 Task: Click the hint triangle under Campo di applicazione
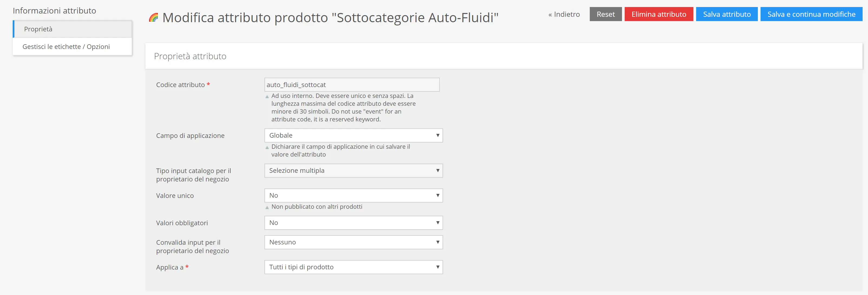click(x=267, y=148)
